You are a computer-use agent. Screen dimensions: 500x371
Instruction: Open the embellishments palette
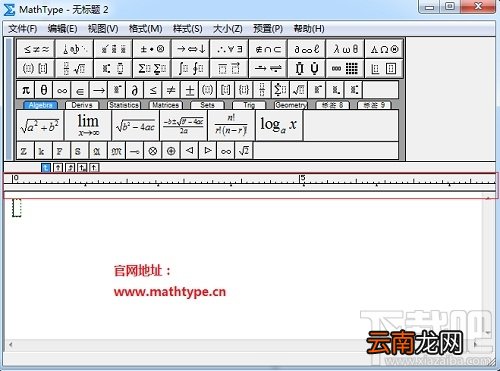[113, 49]
